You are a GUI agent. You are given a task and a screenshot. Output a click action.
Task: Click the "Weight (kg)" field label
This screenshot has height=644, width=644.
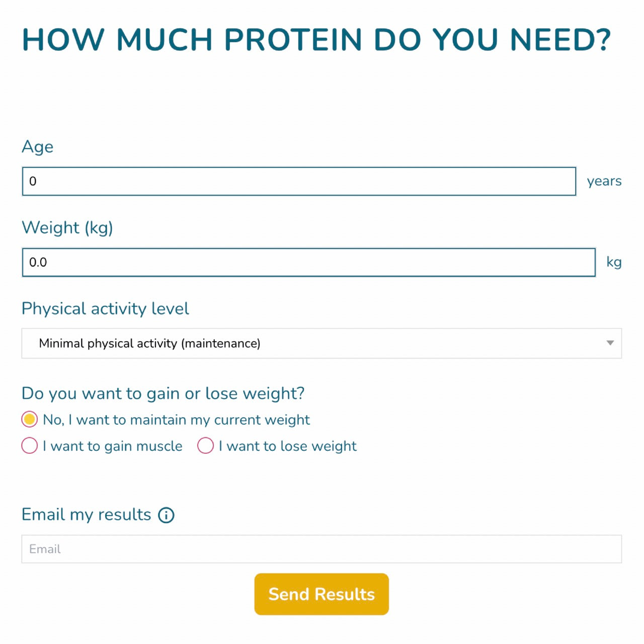[x=67, y=228]
